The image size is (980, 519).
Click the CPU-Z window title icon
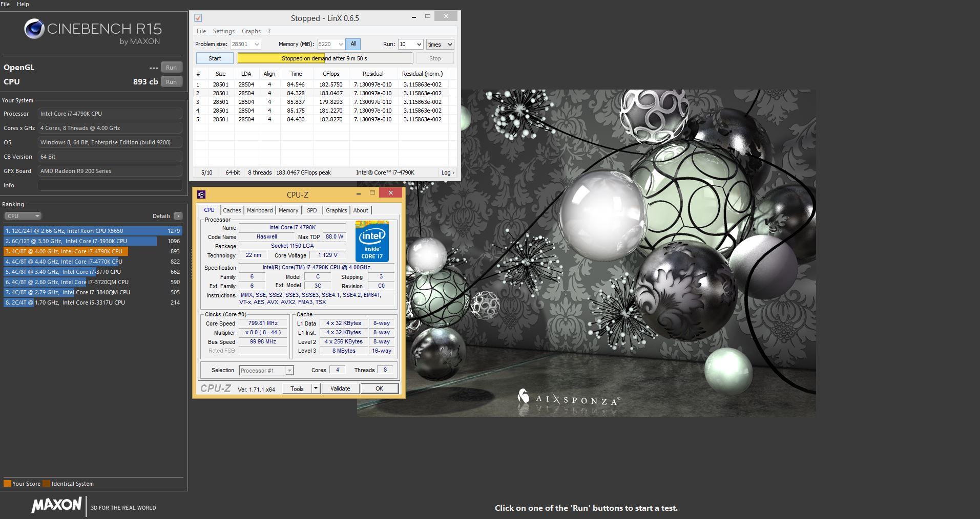click(201, 194)
